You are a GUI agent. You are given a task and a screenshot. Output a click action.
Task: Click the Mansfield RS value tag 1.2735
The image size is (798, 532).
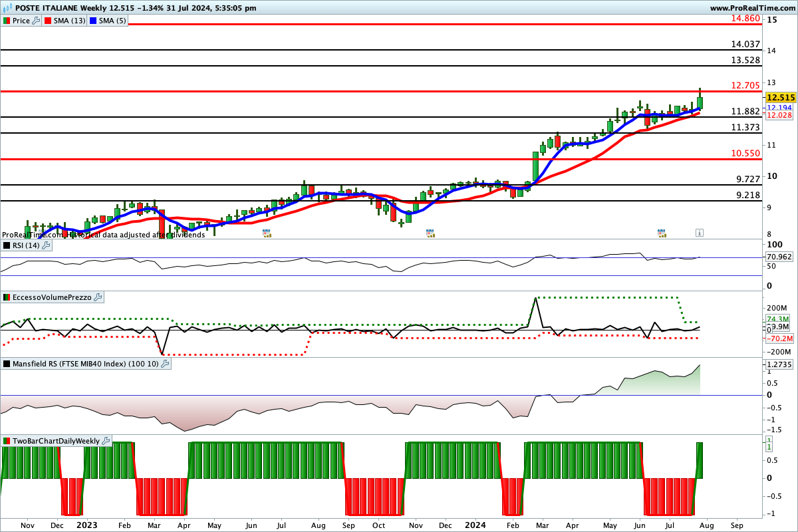pos(779,364)
